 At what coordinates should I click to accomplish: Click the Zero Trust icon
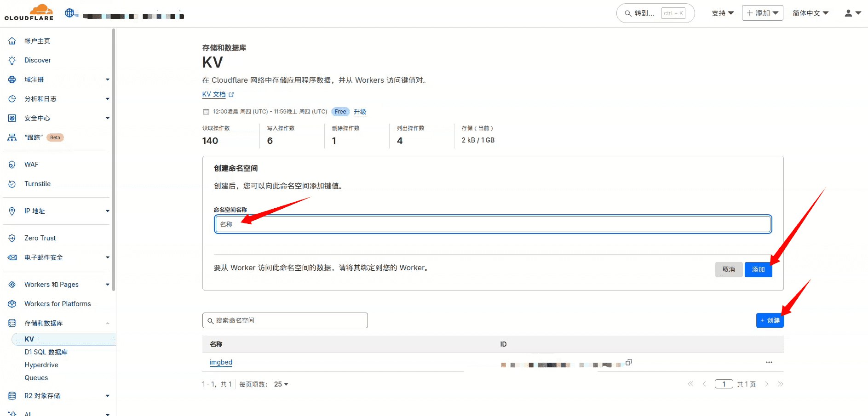pos(12,238)
